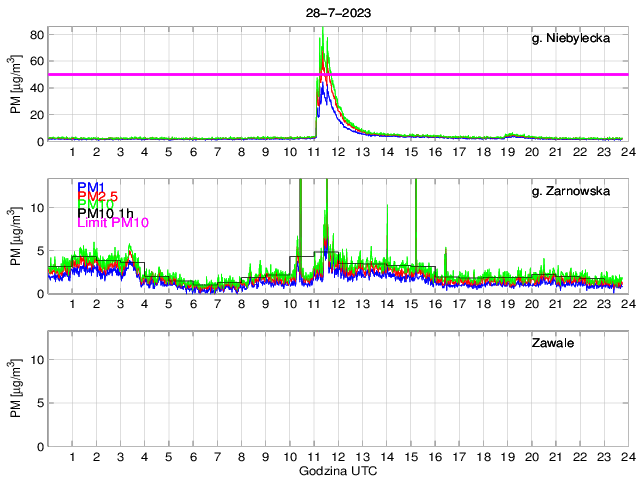640x480 pixels.
Task: Click the red PM2.5 legend entry
Action: point(97,198)
